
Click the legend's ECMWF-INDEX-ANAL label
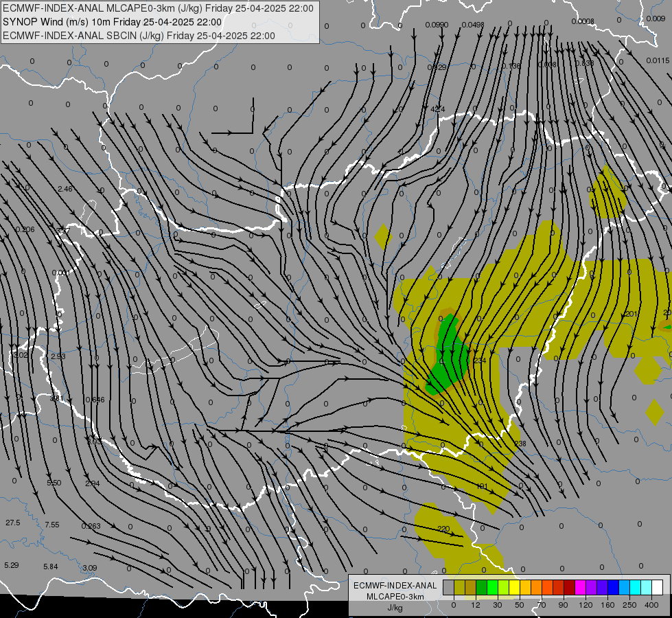point(395,586)
